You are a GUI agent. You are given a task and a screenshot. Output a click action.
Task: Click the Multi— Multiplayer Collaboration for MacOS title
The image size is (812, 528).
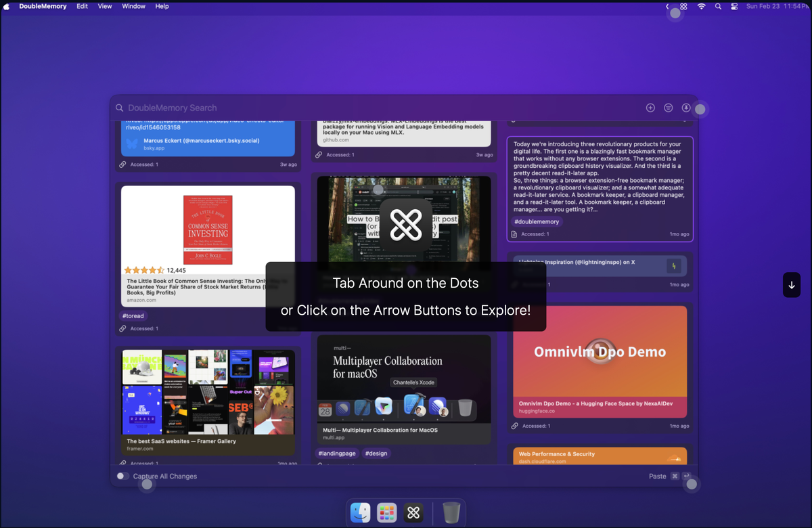tap(380, 430)
